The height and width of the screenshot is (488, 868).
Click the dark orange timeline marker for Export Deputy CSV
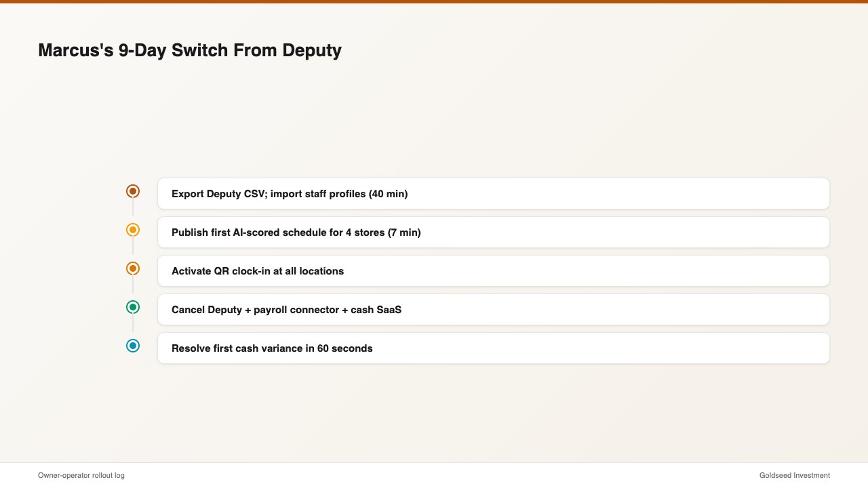pyautogui.click(x=133, y=191)
